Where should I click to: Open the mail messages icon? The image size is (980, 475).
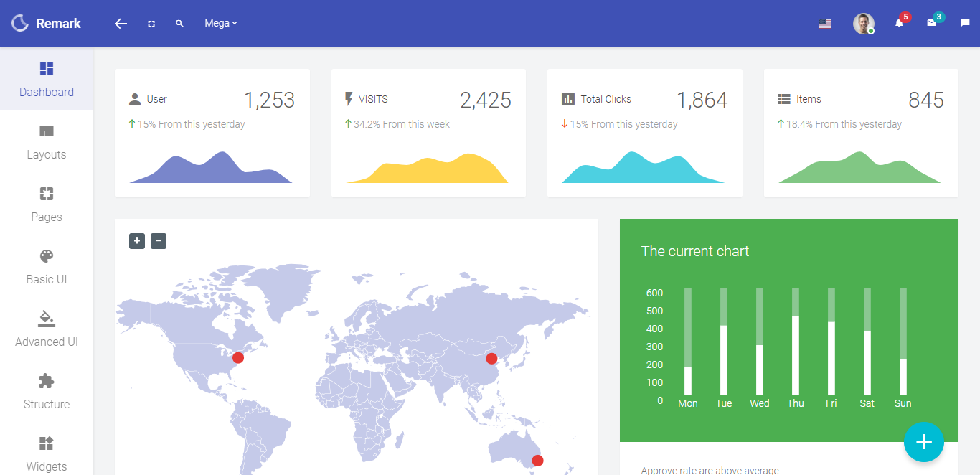pyautogui.click(x=931, y=24)
